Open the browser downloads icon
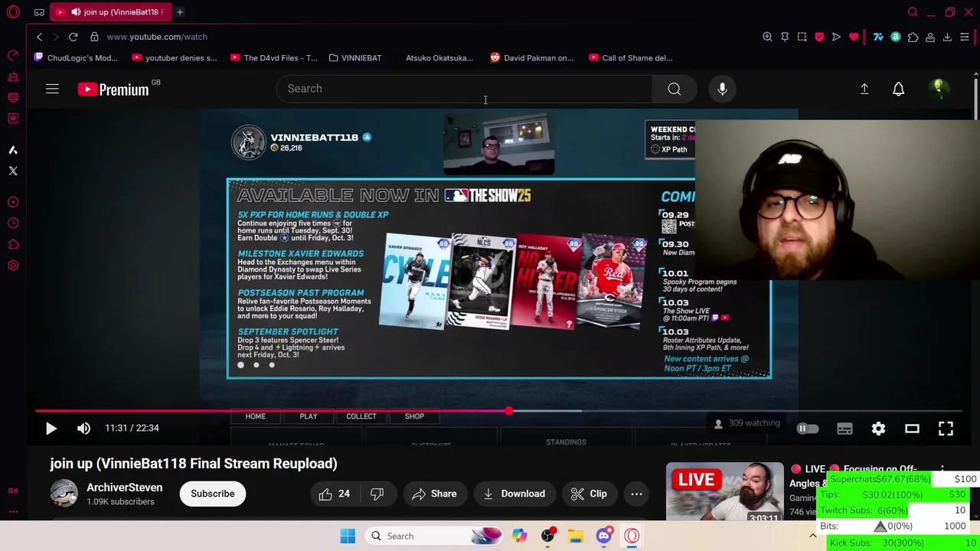Viewport: 980px width, 551px height. point(947,37)
